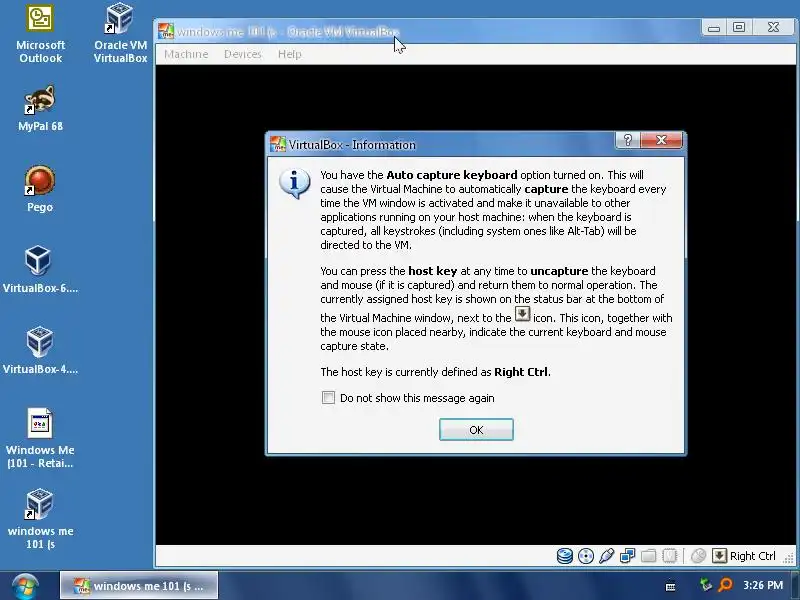The width and height of the screenshot is (800, 600).
Task: Click the USB devices status icon
Action: pos(607,556)
